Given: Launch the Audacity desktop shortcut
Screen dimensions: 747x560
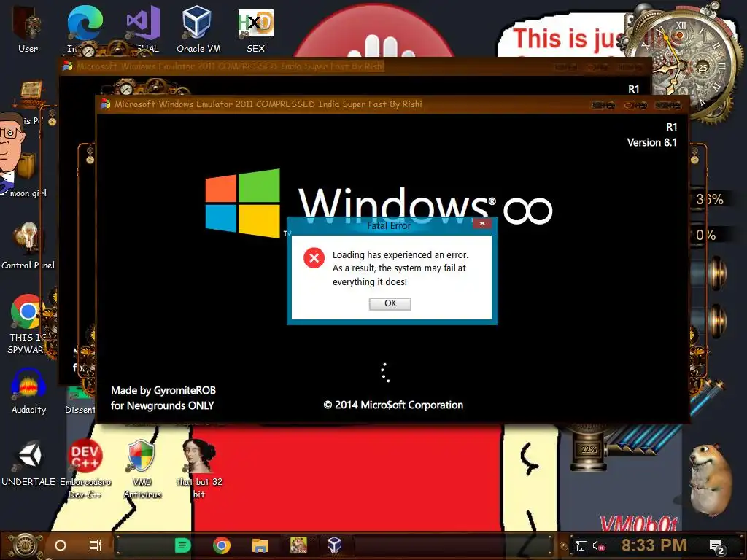Looking at the screenshot, I should (x=28, y=392).
